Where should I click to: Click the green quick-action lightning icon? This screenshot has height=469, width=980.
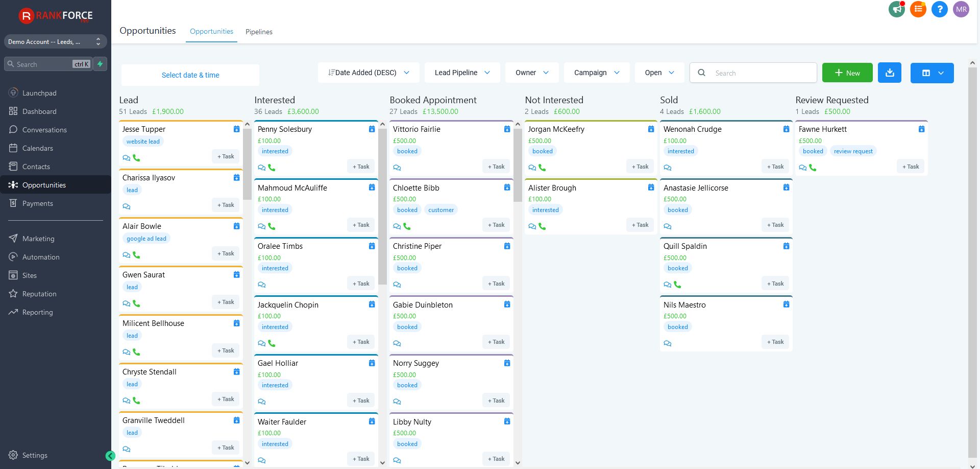point(101,64)
